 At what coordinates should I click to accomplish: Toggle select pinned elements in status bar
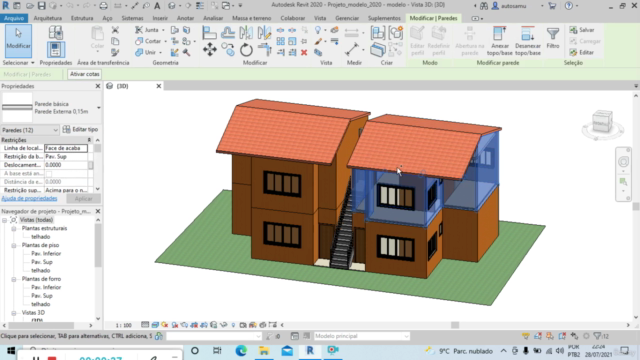point(550,336)
